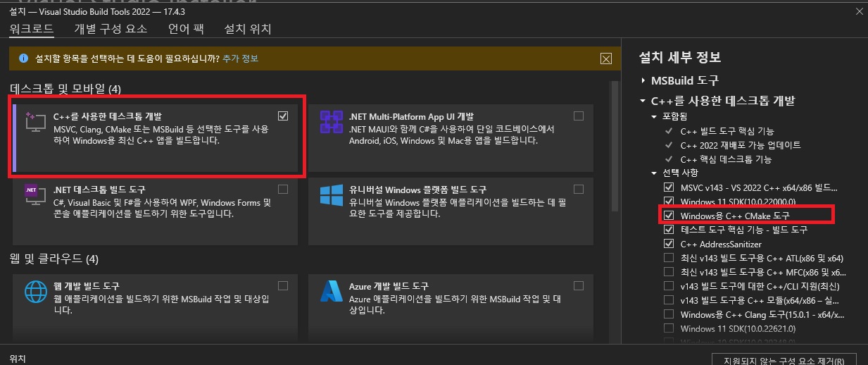The width and height of the screenshot is (868, 365).
Task: Uncheck C++ AddressSanitizer option
Action: coord(669,244)
